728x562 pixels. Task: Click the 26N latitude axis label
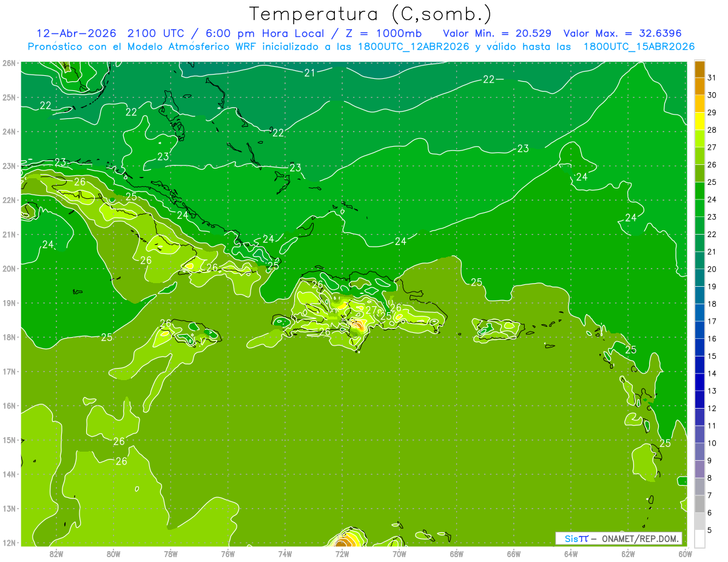(x=8, y=63)
